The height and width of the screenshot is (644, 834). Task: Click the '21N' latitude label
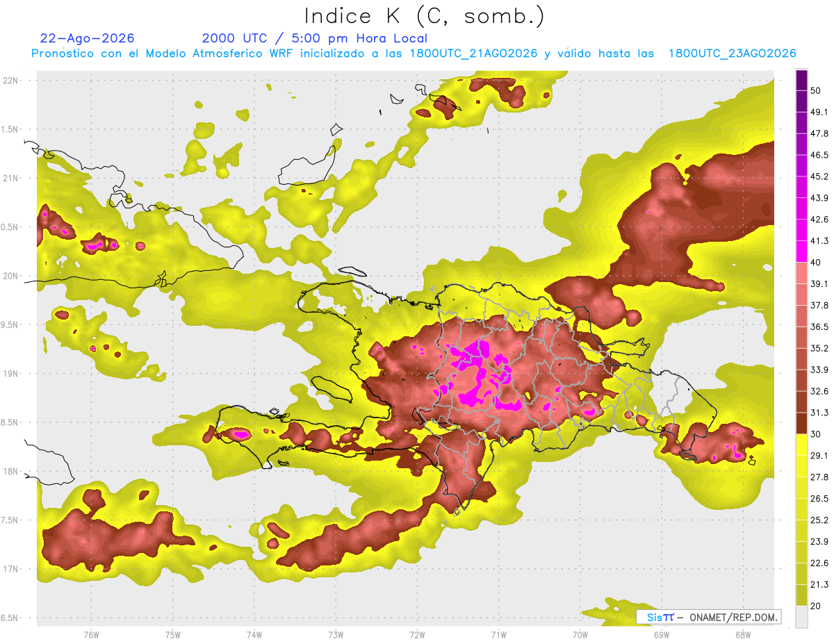(x=12, y=179)
